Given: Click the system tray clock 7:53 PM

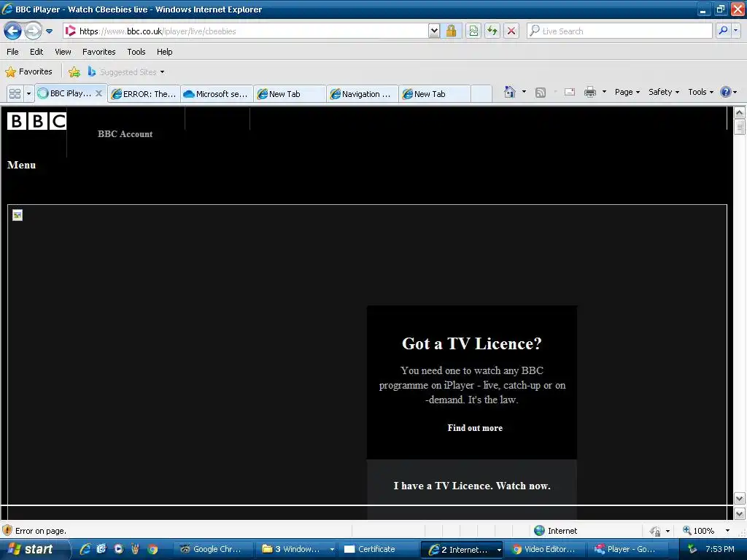Looking at the screenshot, I should 720,549.
